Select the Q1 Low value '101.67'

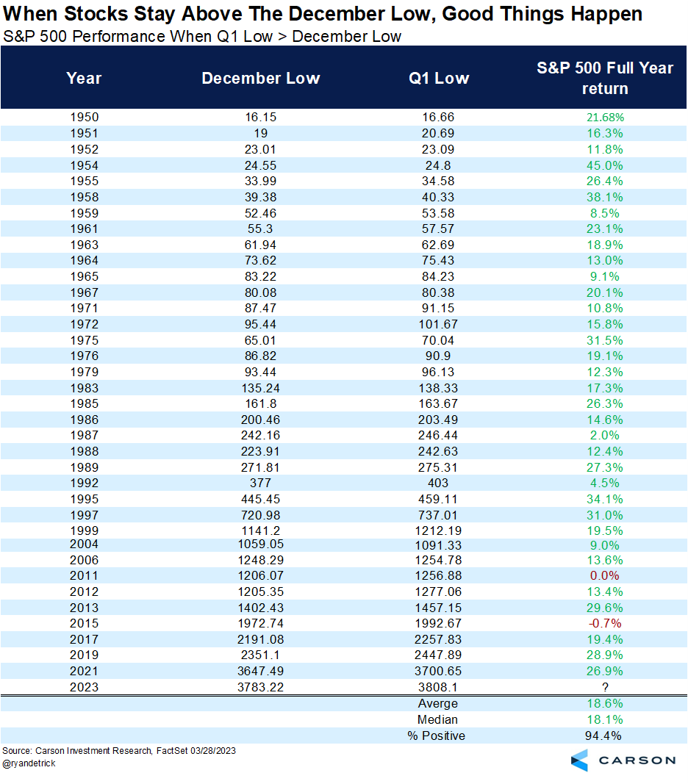click(x=438, y=324)
